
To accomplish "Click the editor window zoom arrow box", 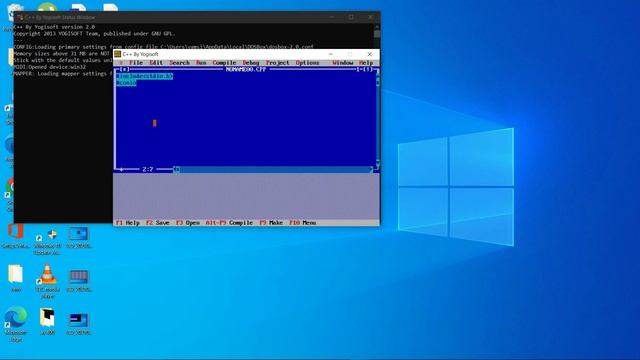I will click(369, 69).
